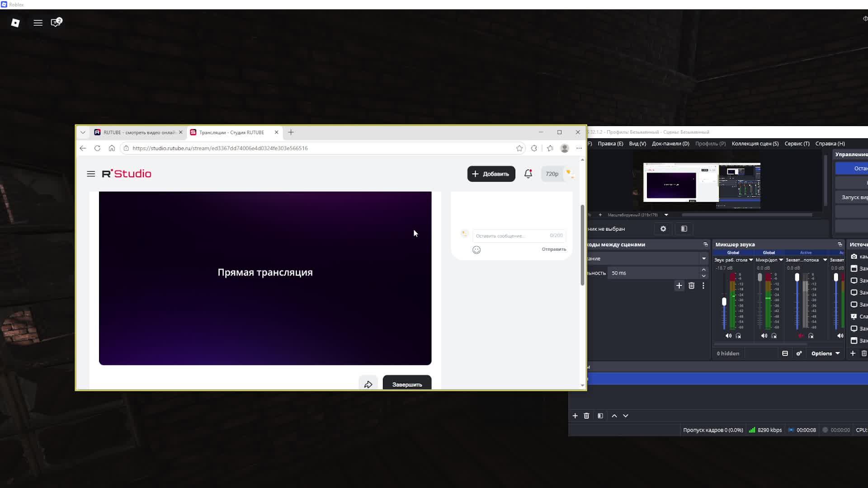Open Микр/доп channel dropdown

click(781, 260)
